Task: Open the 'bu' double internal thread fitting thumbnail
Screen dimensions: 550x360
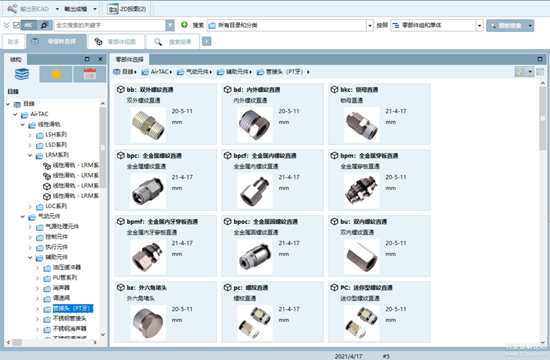Action: 361,257
